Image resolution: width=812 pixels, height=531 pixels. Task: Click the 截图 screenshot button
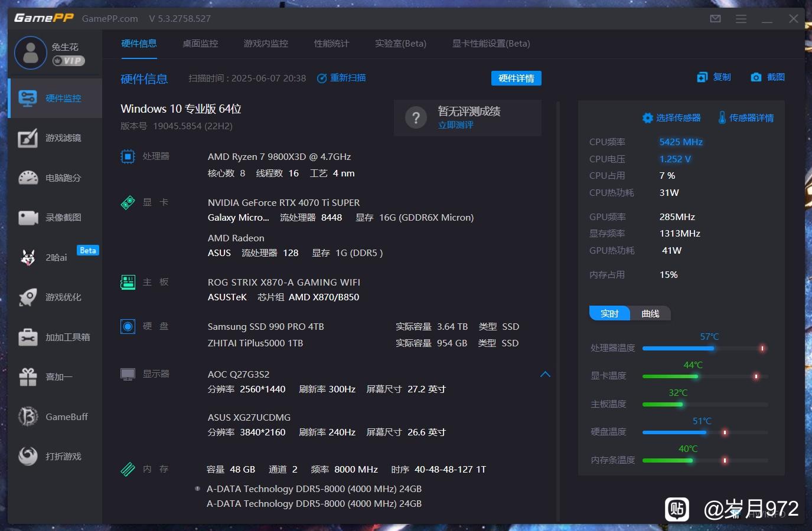click(x=768, y=77)
